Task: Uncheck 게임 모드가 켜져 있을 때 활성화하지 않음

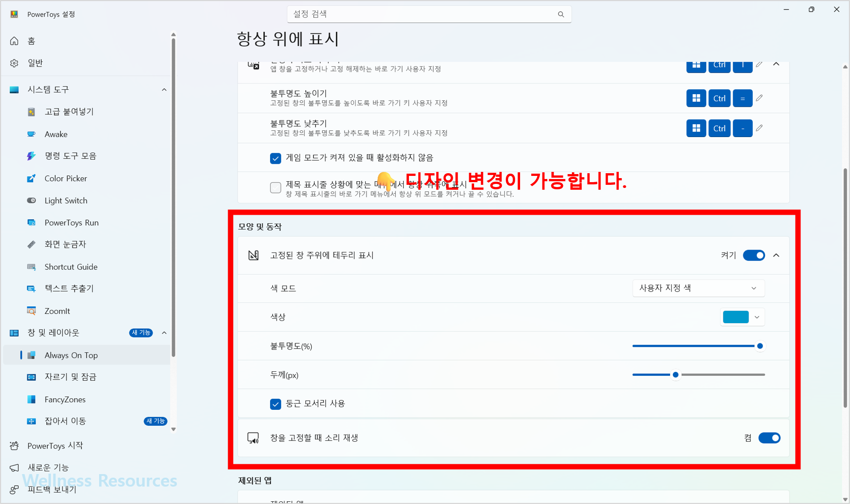Action: 275,158
